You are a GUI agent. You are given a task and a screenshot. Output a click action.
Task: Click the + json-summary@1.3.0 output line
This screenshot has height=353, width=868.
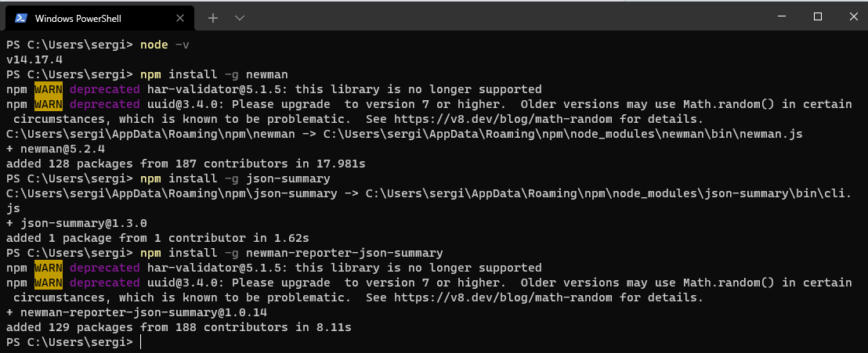pos(77,224)
